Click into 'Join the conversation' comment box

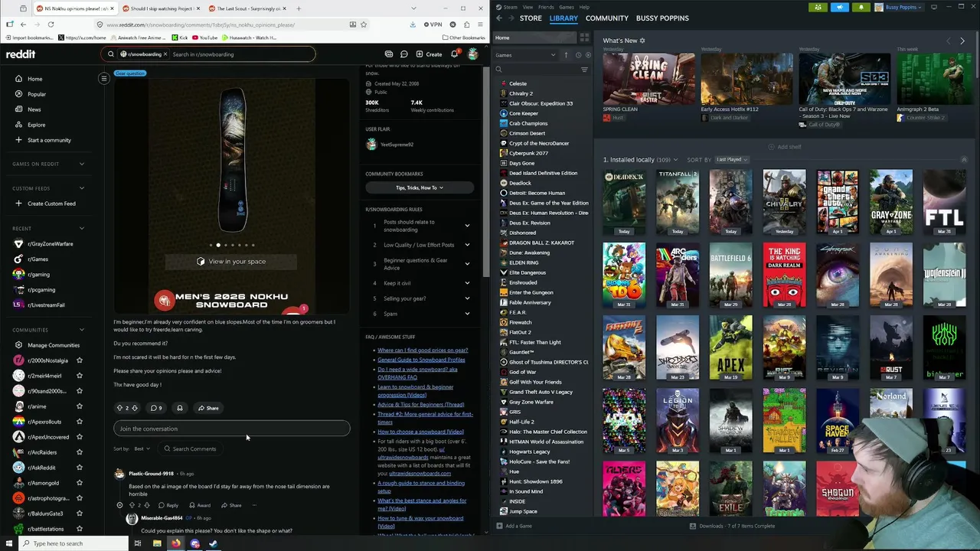pyautogui.click(x=232, y=429)
